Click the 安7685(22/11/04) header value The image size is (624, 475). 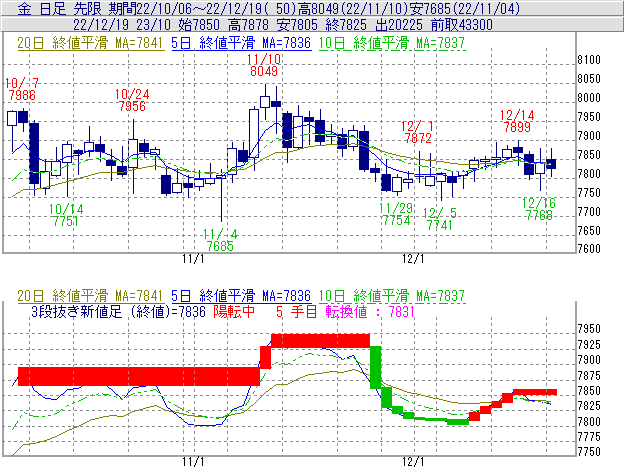click(466, 8)
